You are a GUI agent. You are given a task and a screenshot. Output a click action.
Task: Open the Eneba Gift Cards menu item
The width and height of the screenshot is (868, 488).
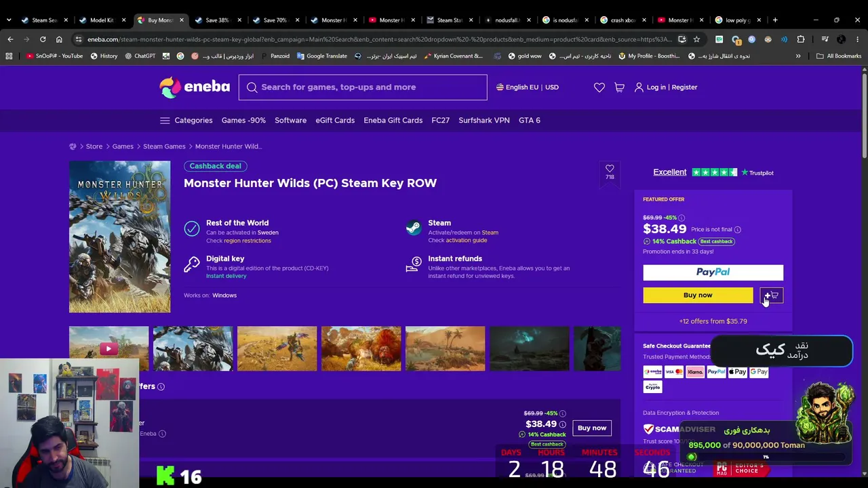click(x=393, y=121)
